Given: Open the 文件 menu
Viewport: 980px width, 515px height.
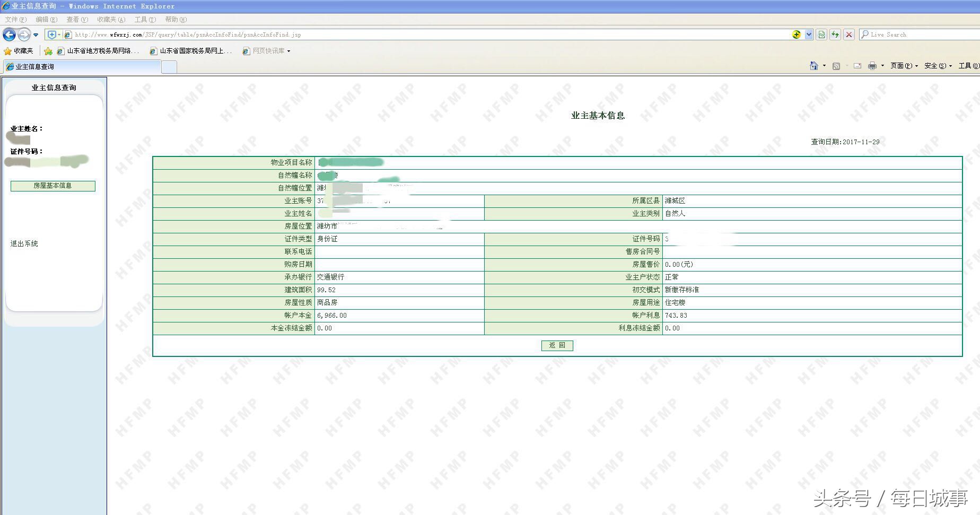Looking at the screenshot, I should [16, 20].
